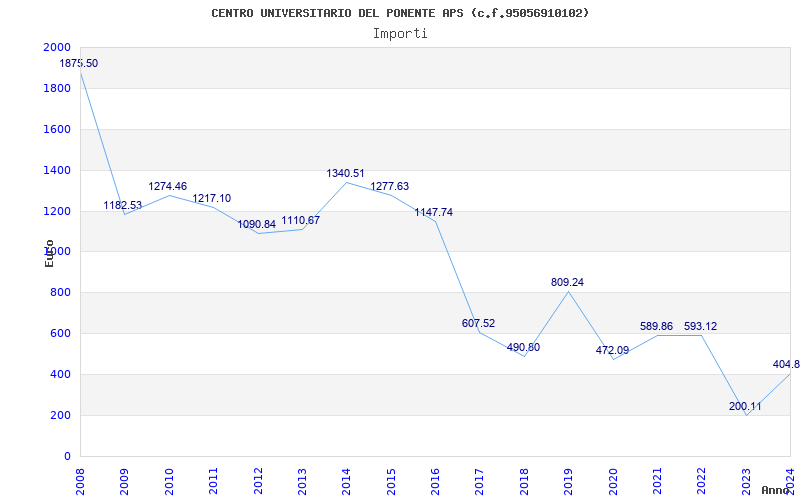
Task: Click the Euro y-axis title
Action: [49, 253]
